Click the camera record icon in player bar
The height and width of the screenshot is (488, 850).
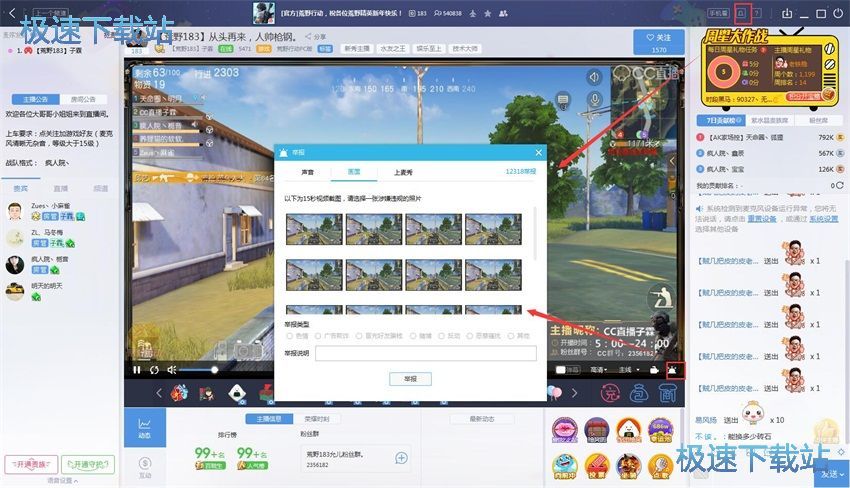tap(654, 370)
